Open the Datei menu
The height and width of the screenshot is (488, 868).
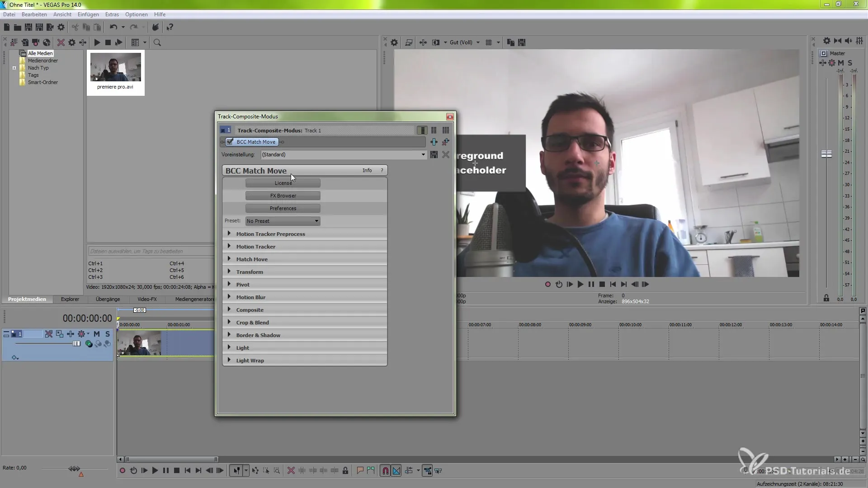[9, 14]
